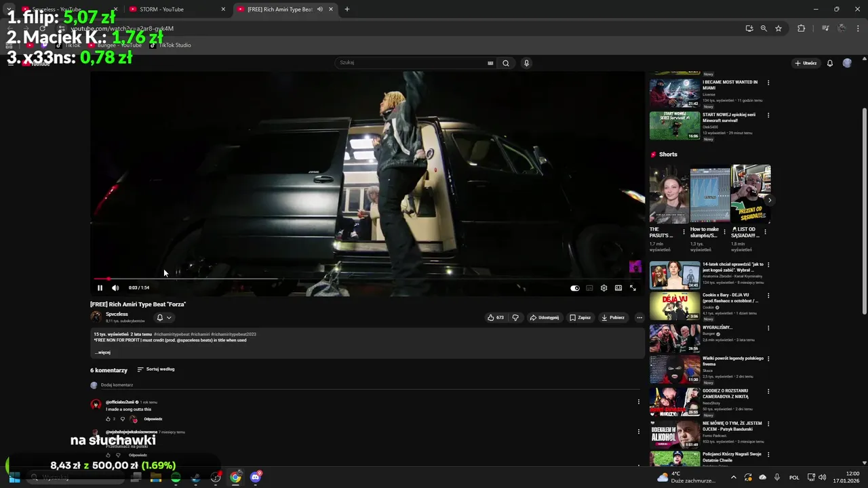Open Discord in the taskbar
868x488 pixels.
[256, 477]
